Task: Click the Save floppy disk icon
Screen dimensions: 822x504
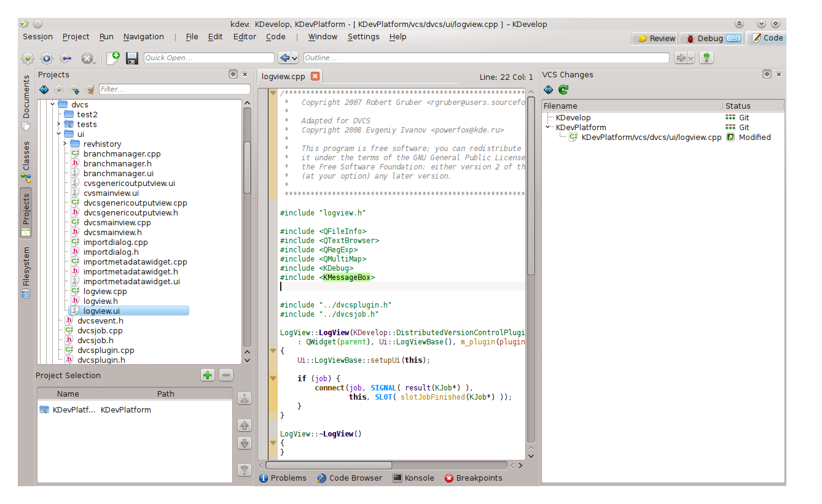Action: [x=132, y=58]
